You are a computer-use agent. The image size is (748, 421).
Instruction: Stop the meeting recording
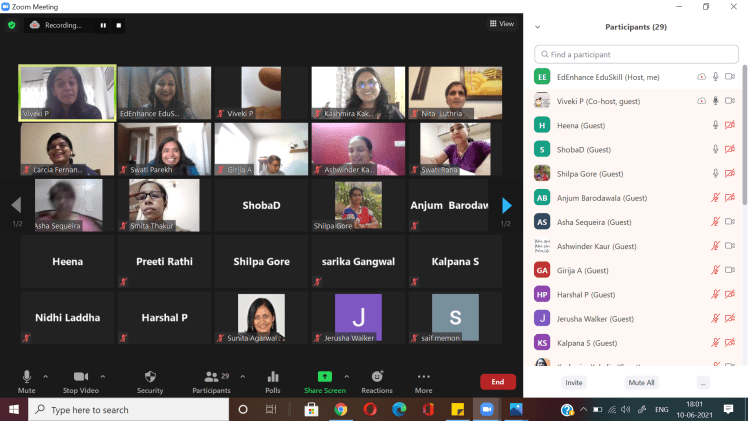tap(120, 25)
